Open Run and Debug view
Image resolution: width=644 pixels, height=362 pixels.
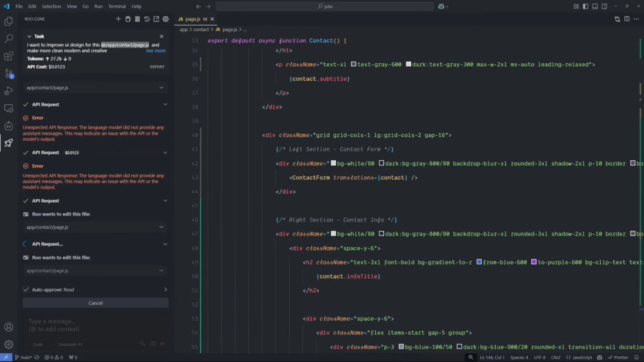(8, 91)
